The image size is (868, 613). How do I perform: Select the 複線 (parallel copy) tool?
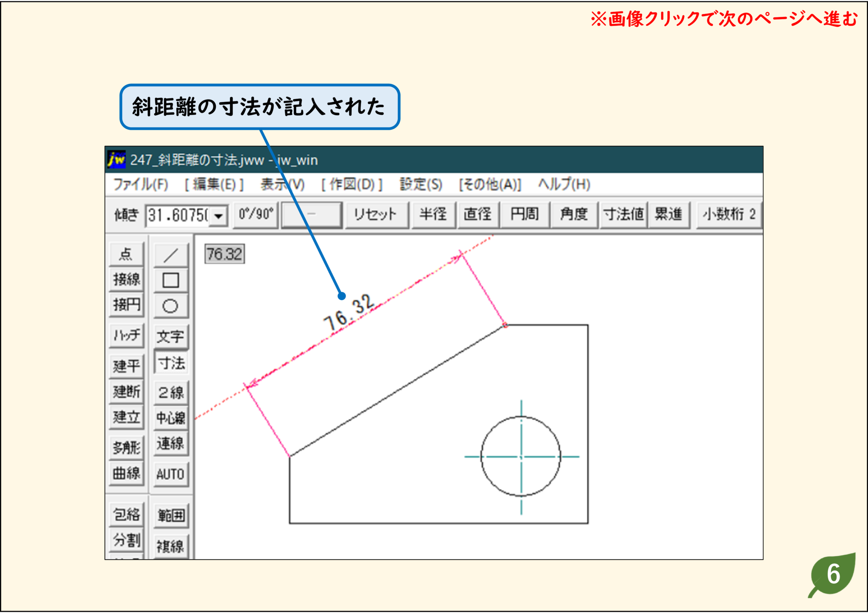click(171, 546)
